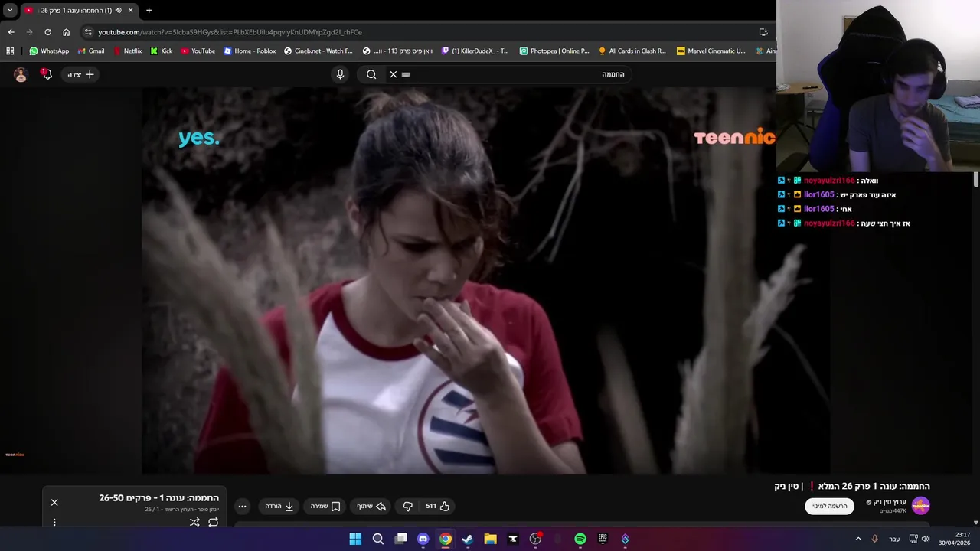Mute the tab via speaker icon
This screenshot has width=980, height=551.
[118, 11]
